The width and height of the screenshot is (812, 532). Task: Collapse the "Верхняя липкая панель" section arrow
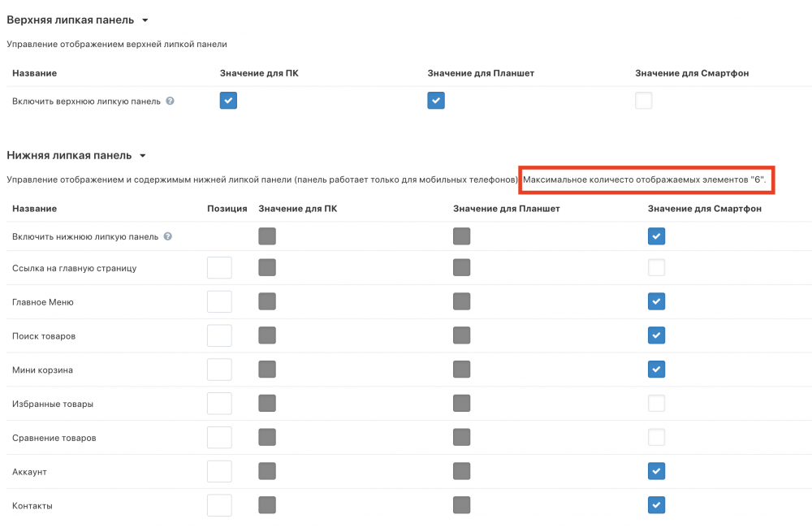[145, 19]
